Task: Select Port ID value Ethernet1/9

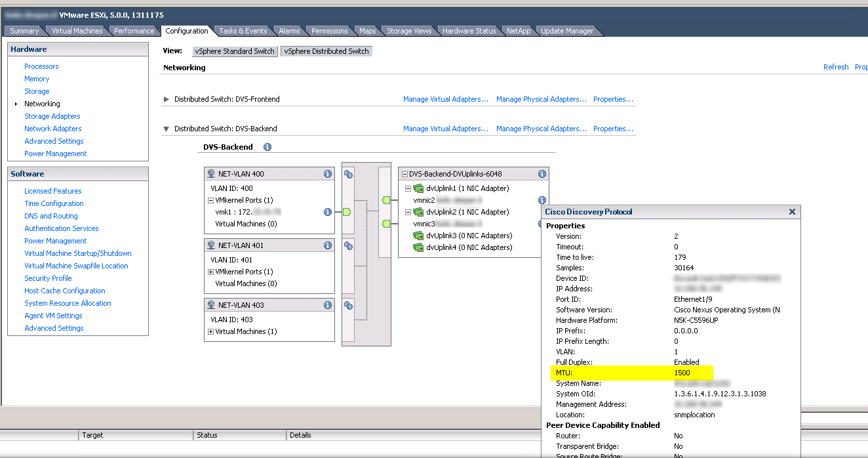Action: [692, 299]
